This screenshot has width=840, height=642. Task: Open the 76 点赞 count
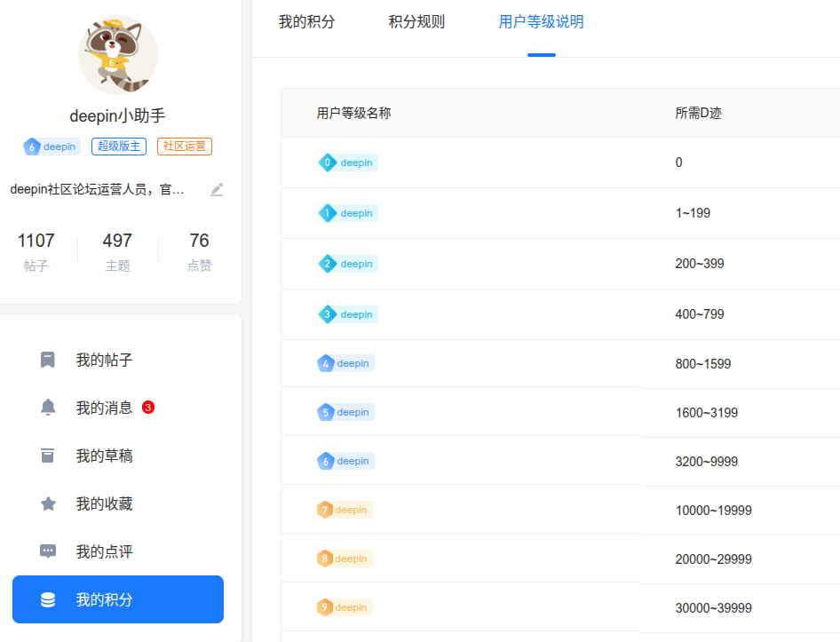click(x=199, y=251)
